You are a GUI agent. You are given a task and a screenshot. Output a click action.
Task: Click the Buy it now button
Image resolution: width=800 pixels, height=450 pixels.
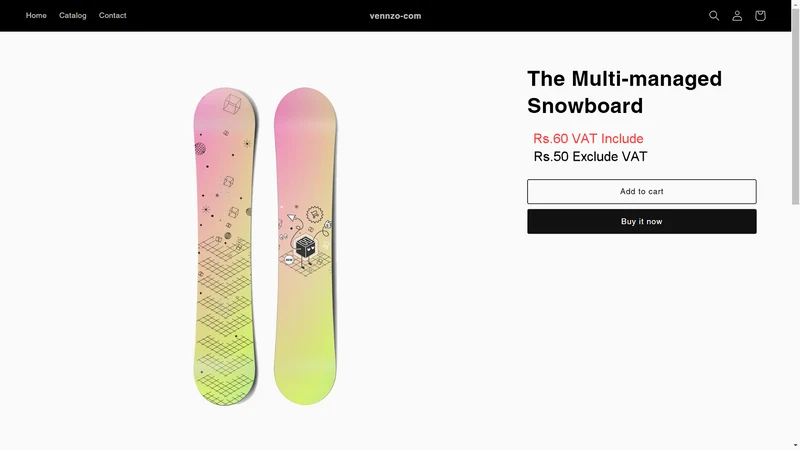(x=641, y=221)
